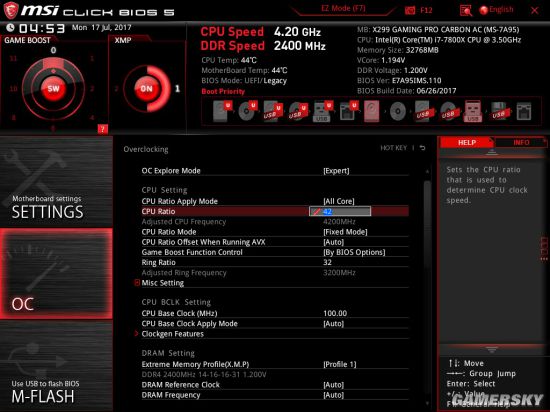The image size is (550, 412).
Task: Open M-FLASH to flash BIOS via USB
Action: pyautogui.click(x=56, y=366)
